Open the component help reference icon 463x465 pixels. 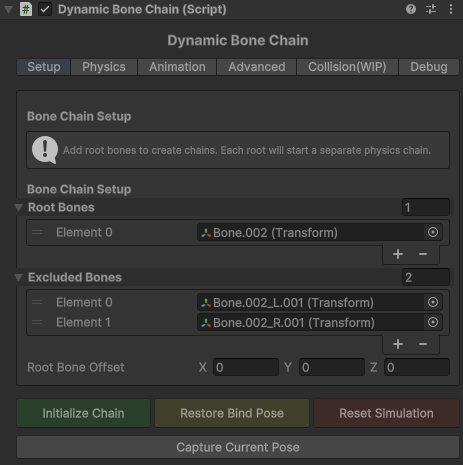coord(411,9)
